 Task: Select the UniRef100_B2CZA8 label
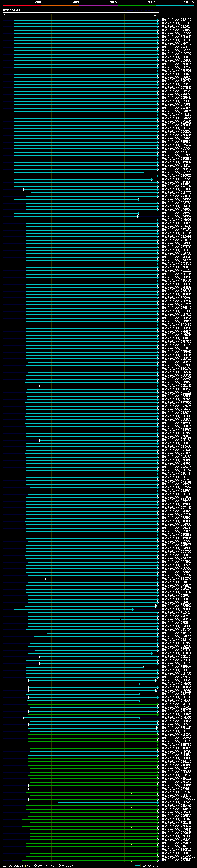click(x=177, y=40)
